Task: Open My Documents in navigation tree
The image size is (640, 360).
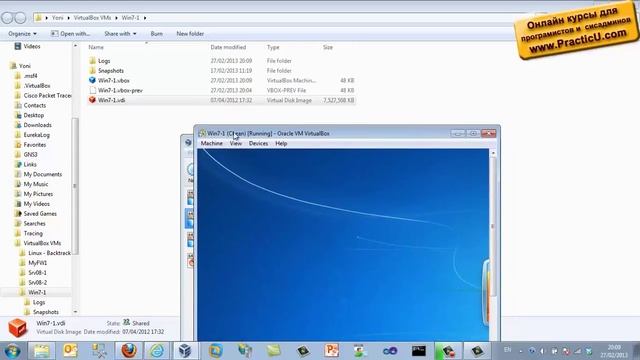Action: tap(42, 174)
